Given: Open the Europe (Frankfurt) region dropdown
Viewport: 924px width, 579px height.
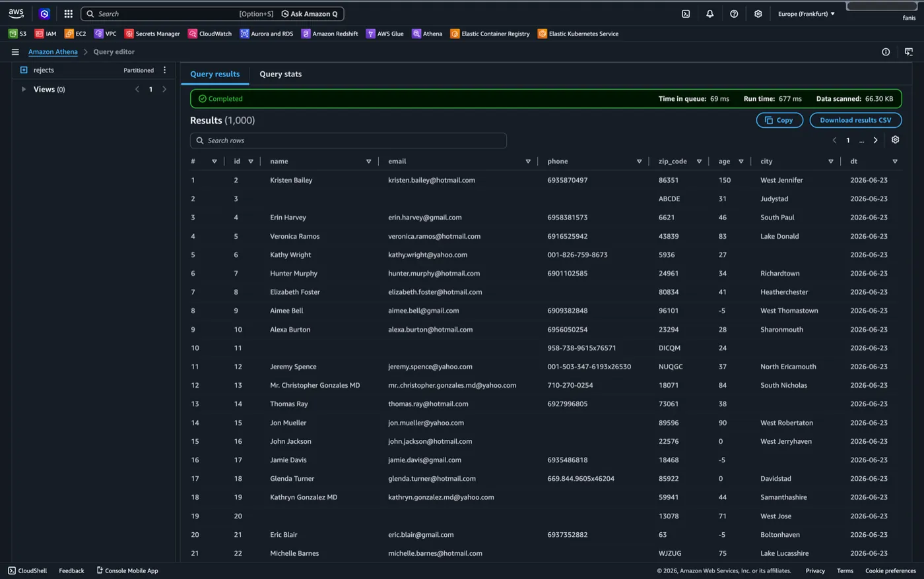Looking at the screenshot, I should [x=807, y=13].
